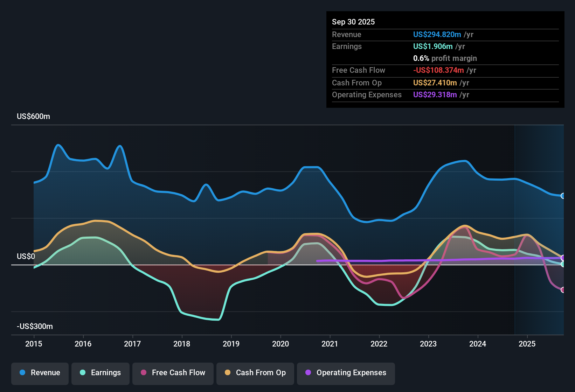
Task: Click the blue Revenue legend dot
Action: coord(22,373)
